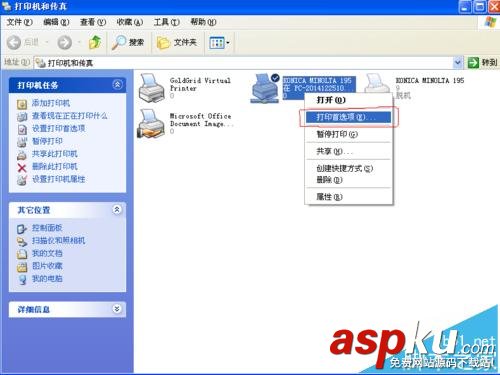This screenshot has height=375, width=500.
Task: Click the printing preferences icon in sidebar
Action: (x=22, y=130)
